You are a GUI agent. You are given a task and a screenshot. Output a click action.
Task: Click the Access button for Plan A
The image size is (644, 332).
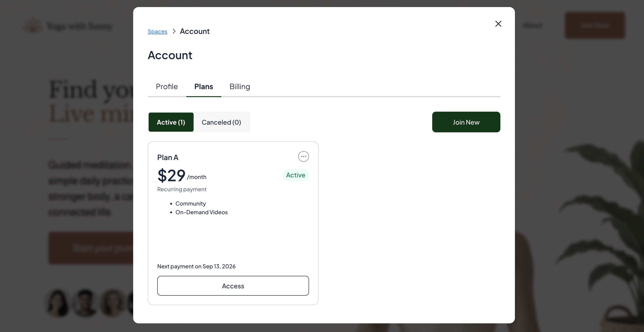tap(233, 286)
